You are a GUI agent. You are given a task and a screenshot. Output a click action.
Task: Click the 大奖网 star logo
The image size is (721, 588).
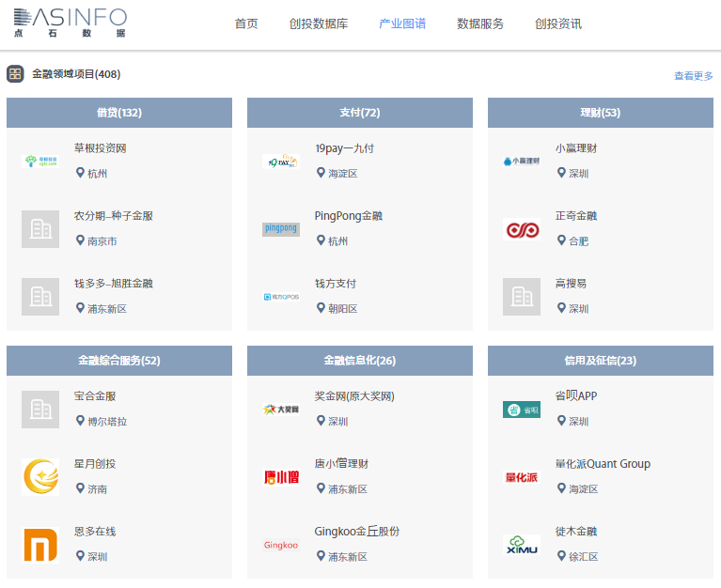[281, 410]
